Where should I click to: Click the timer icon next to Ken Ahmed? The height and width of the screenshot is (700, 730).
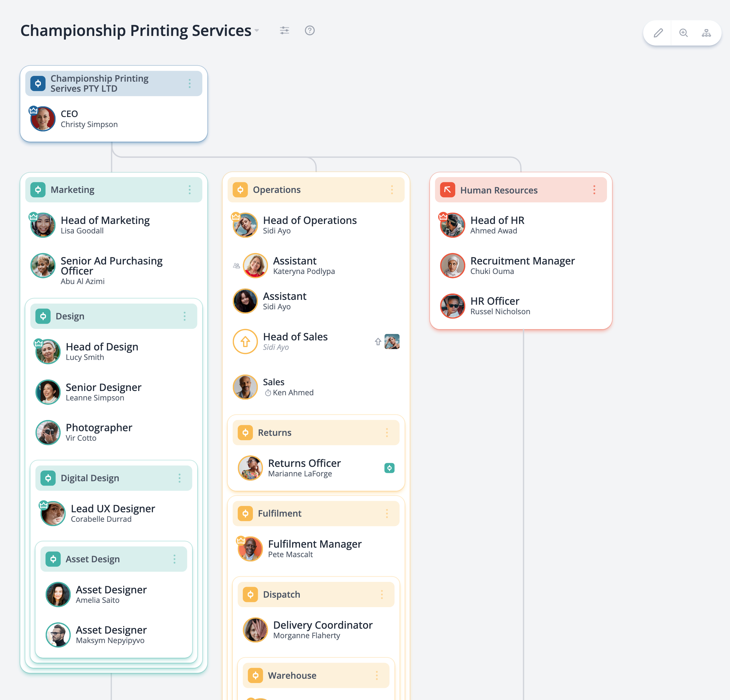268,393
